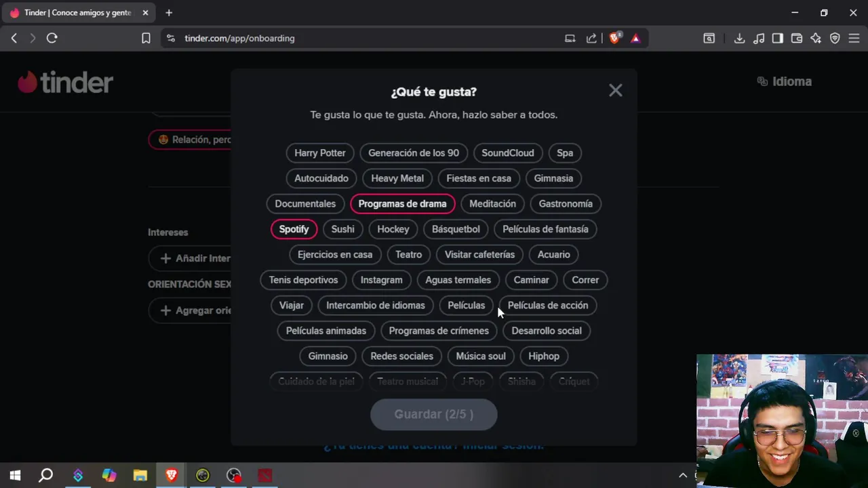Click the Tinder logo
868x488 pixels.
[x=65, y=83]
